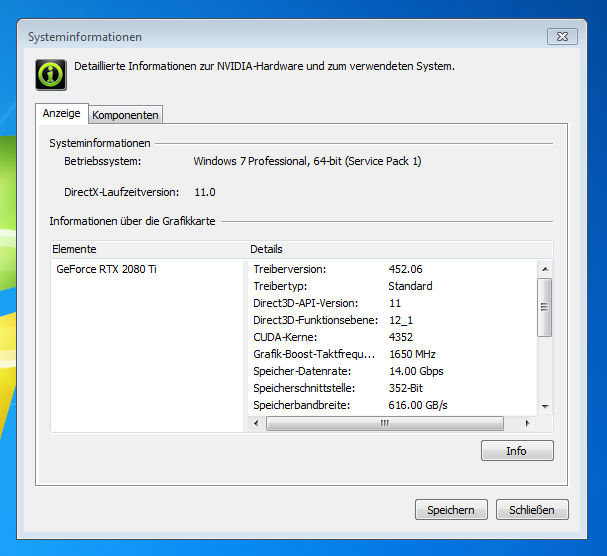Select the Speicherschnittstelle: row
Viewport: 607px width, 556px height.
pyautogui.click(x=392, y=388)
